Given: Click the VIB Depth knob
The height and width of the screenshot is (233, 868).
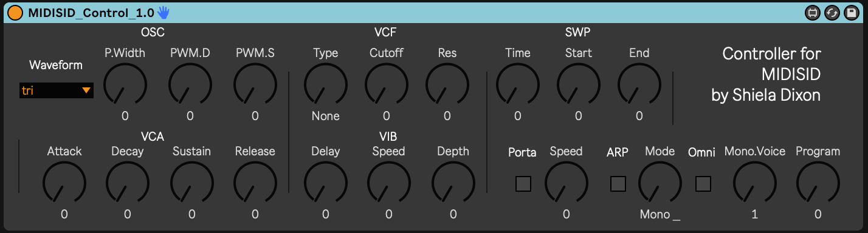Looking at the screenshot, I should coord(453,183).
